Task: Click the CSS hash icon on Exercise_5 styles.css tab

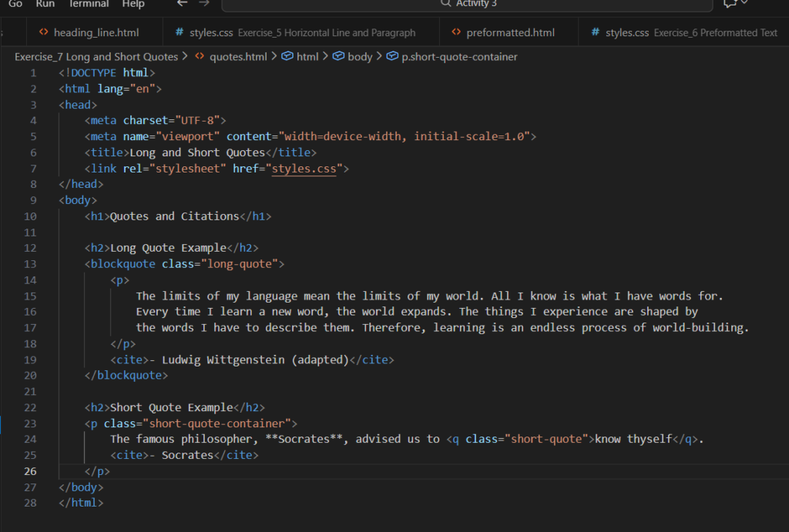Action: click(180, 32)
